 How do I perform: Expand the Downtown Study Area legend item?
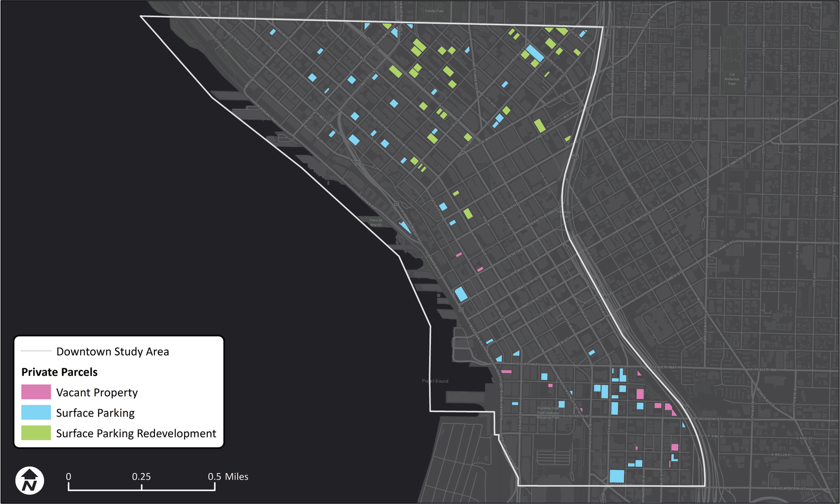pos(113,352)
